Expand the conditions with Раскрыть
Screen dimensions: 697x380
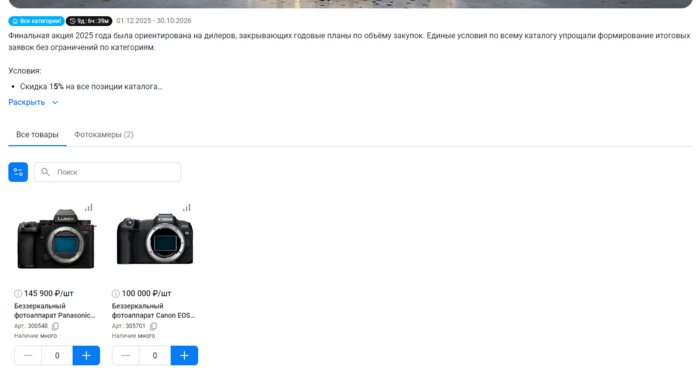[33, 102]
